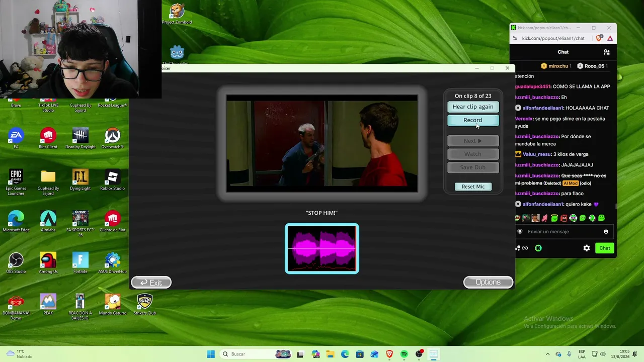Click minxchu in the chat leaderboard

[558, 66]
